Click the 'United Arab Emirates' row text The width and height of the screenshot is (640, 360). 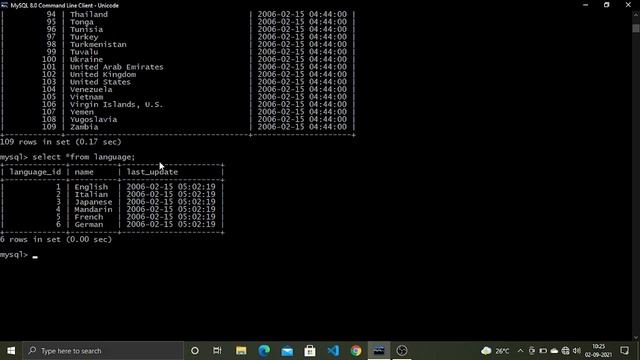(x=116, y=67)
